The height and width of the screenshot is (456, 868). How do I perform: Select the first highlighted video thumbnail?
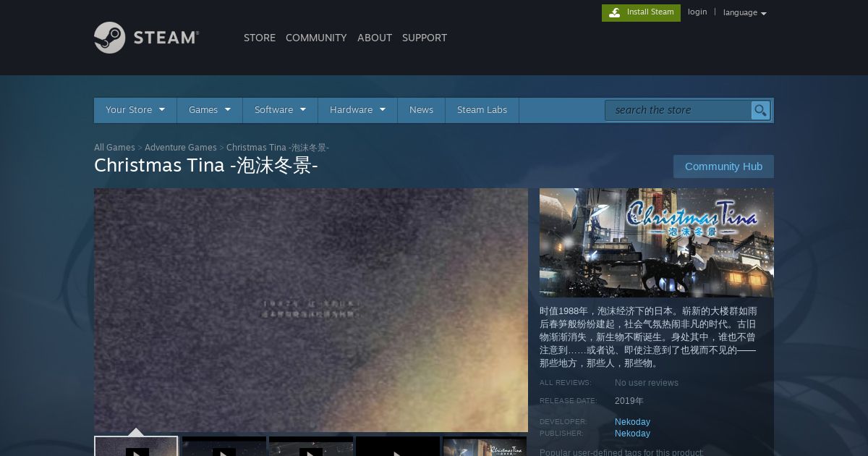point(136,447)
